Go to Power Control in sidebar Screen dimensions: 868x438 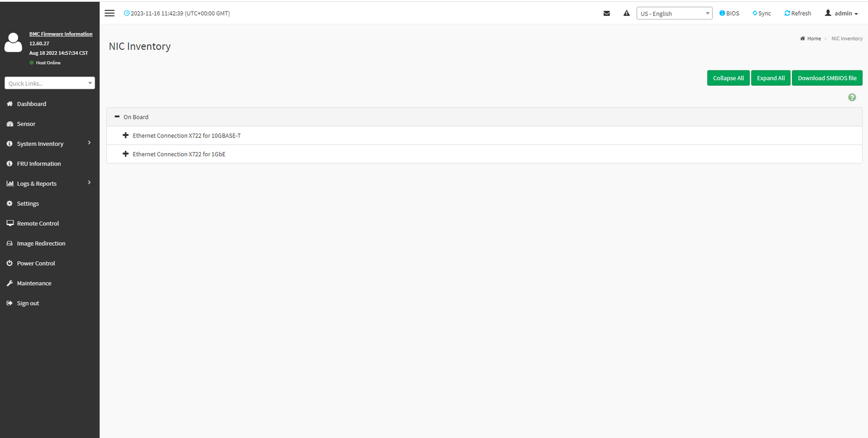(36, 263)
